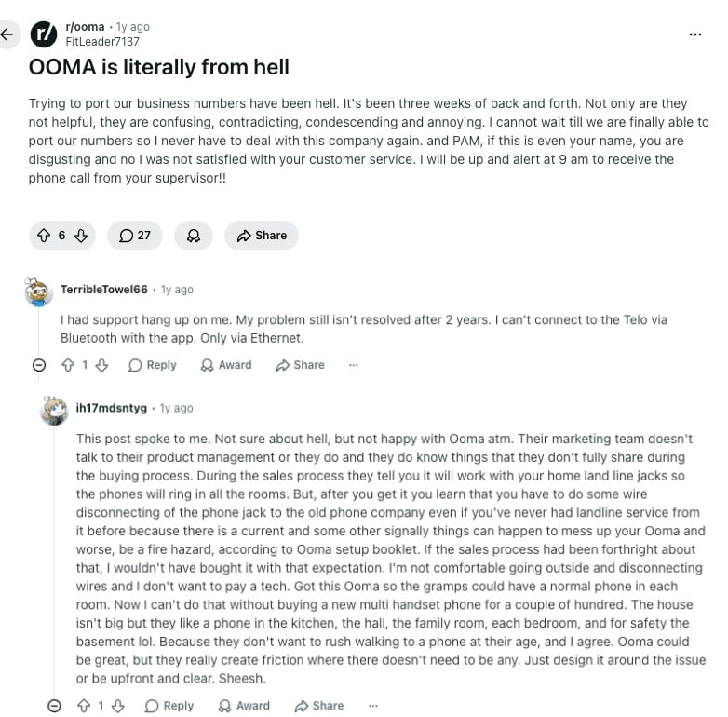Open more options on ih17mdsntyg's comment

372,706
